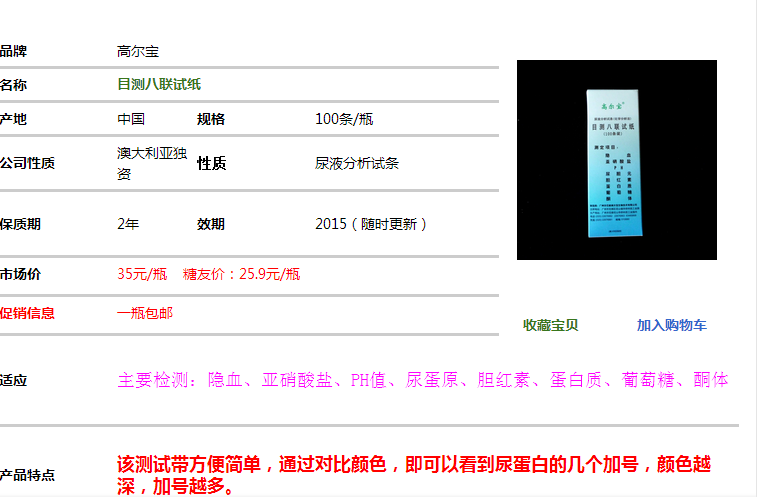
Task: Click the shelf life value 2年
Action: tap(128, 224)
